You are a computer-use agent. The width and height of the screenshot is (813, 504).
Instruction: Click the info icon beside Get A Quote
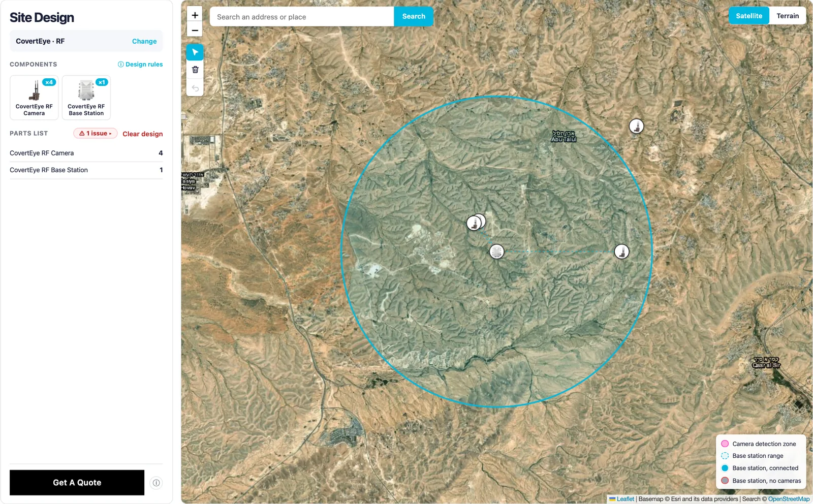pyautogui.click(x=157, y=483)
